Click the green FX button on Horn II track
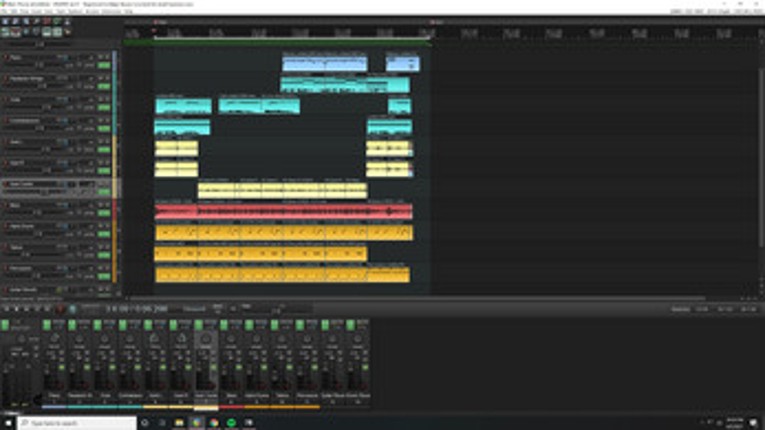 (x=104, y=170)
